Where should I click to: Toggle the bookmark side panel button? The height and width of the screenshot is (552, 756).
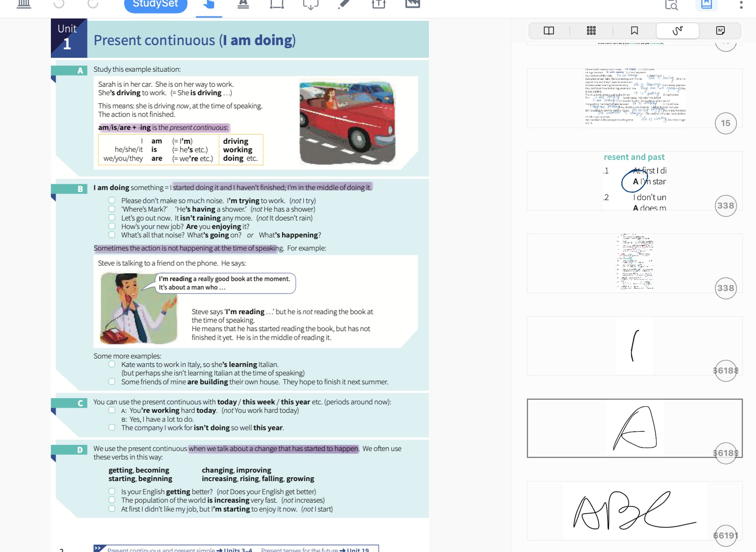coord(706,5)
